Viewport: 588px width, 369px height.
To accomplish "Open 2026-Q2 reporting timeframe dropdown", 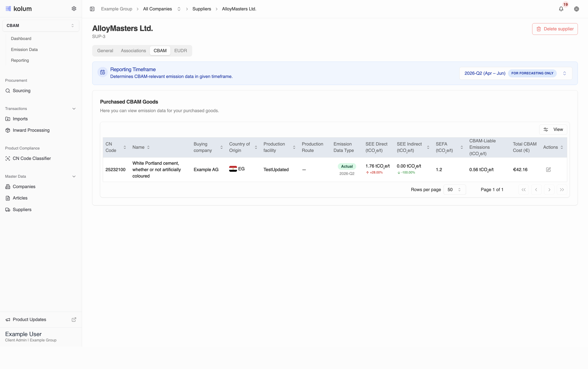I will [x=515, y=73].
